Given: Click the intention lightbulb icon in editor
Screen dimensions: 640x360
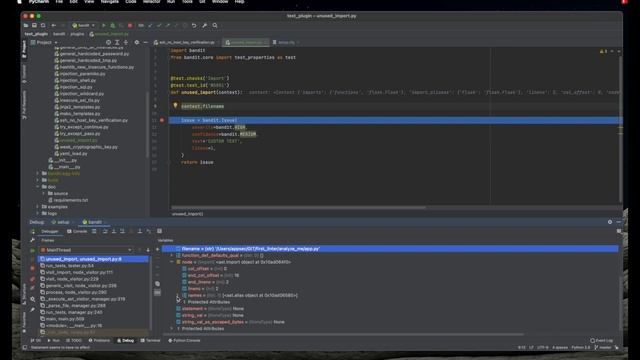Looking at the screenshot, I should click(175, 105).
